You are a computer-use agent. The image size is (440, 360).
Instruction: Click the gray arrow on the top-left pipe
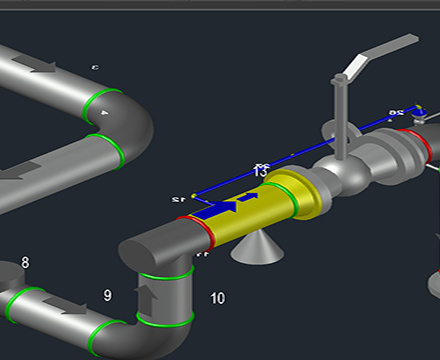click(x=34, y=64)
